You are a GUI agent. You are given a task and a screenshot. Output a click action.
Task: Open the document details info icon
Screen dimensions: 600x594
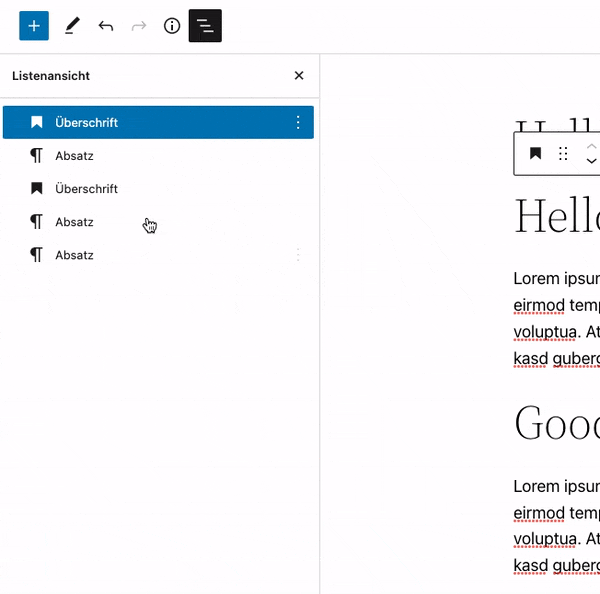pos(172,26)
